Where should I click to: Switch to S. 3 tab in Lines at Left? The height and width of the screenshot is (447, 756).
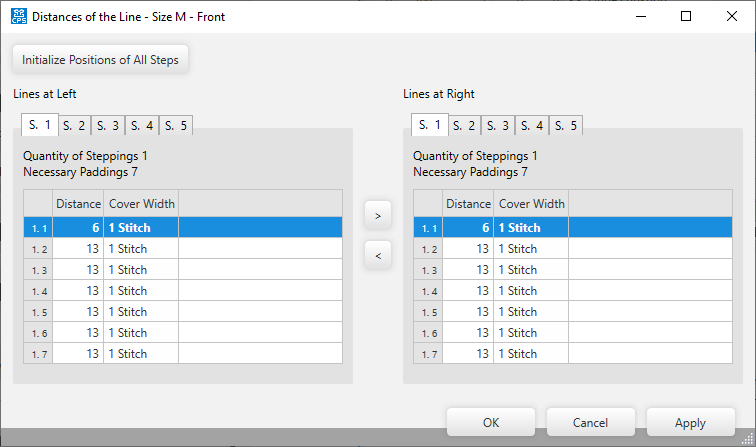108,126
